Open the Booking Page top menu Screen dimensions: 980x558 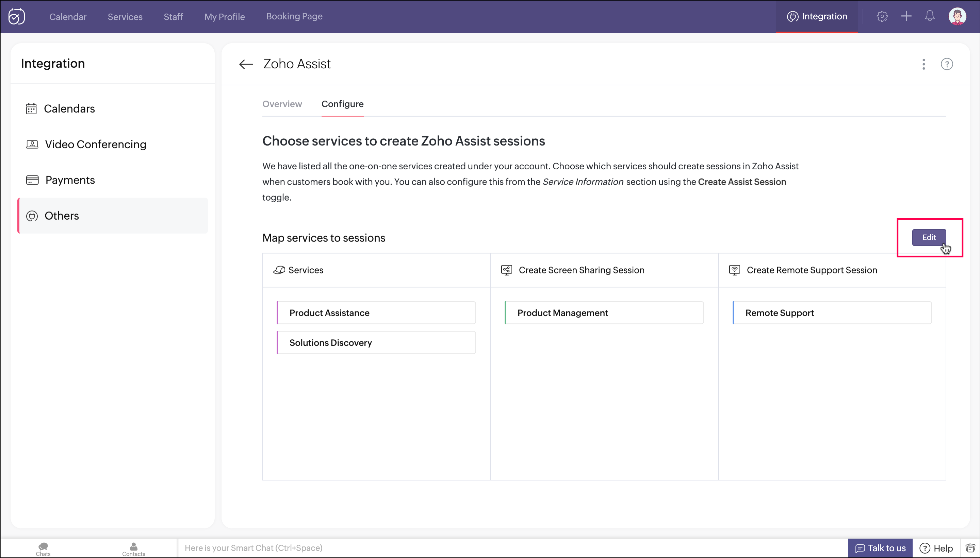[x=294, y=16]
